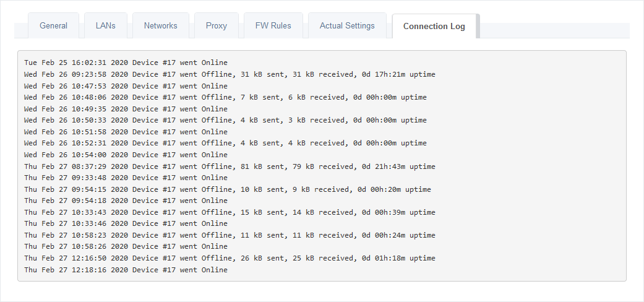Image resolution: width=644 pixels, height=302 pixels.
Task: Switch to the LANs tab
Action: (x=106, y=26)
